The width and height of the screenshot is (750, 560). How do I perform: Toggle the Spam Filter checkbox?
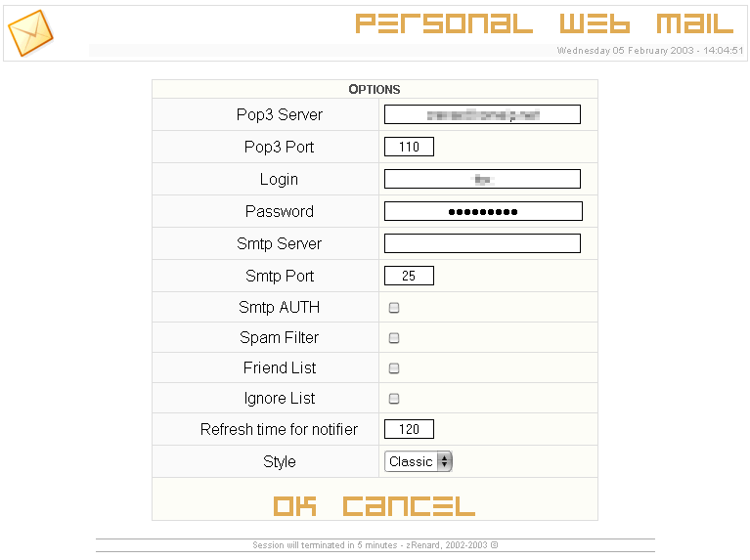click(394, 338)
